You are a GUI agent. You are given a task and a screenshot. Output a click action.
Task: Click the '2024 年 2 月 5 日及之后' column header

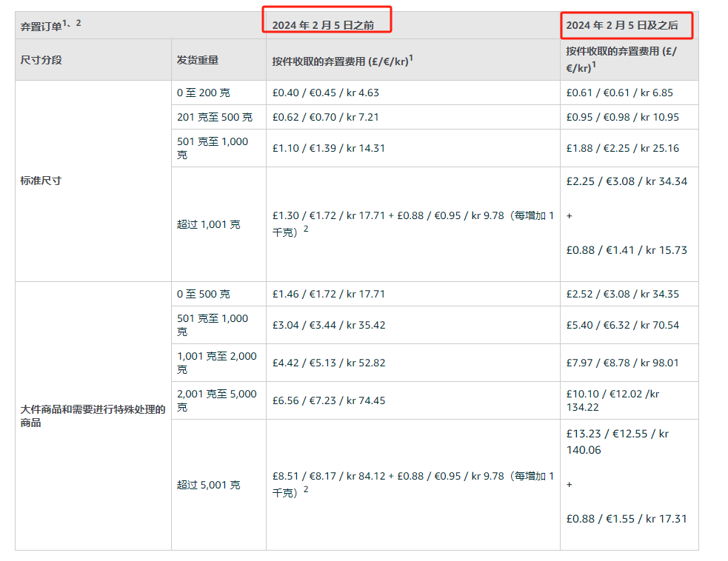click(621, 25)
